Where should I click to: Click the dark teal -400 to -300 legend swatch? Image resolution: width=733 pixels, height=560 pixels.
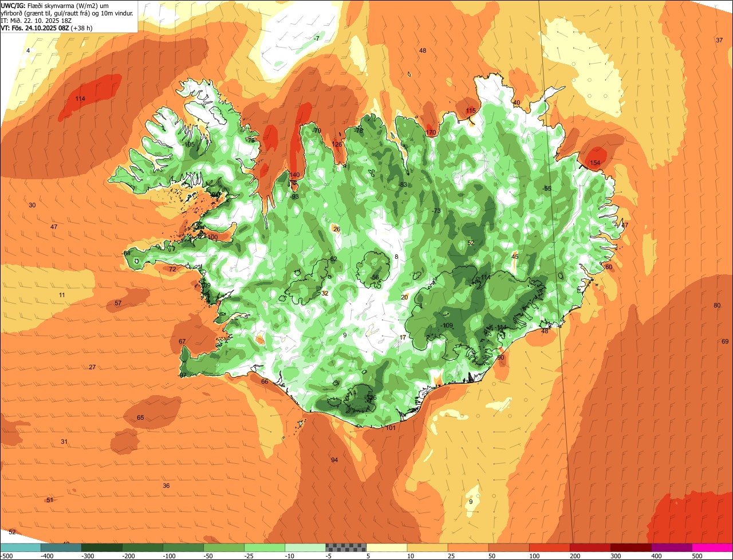pos(61,547)
